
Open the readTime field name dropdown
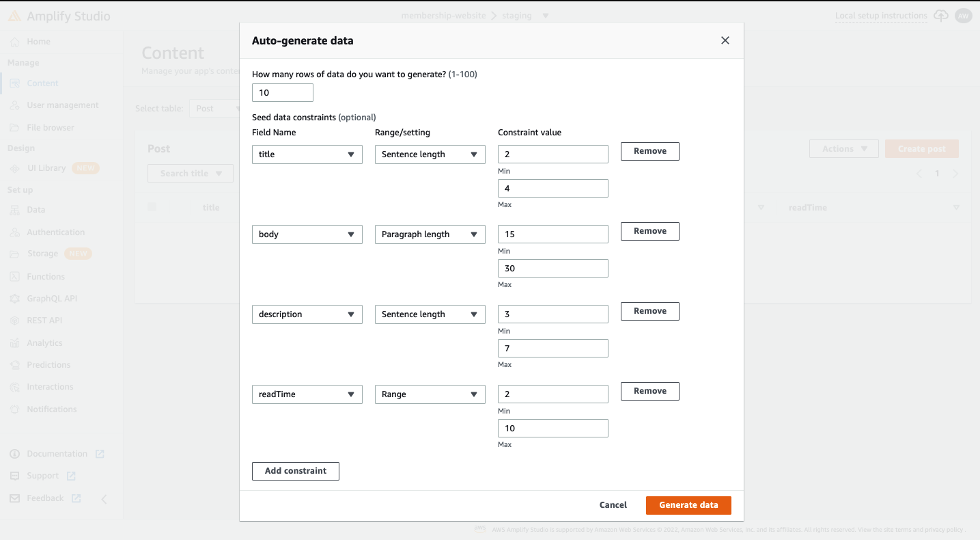(x=307, y=394)
